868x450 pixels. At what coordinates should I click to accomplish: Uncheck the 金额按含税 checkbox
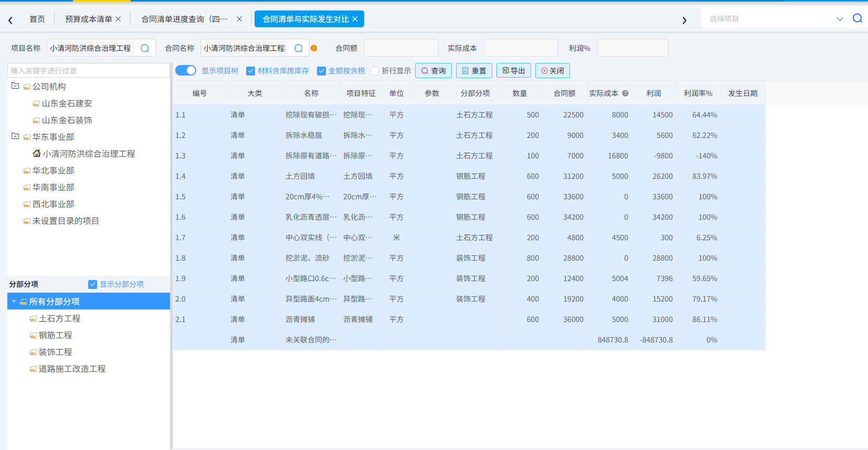[x=322, y=71]
